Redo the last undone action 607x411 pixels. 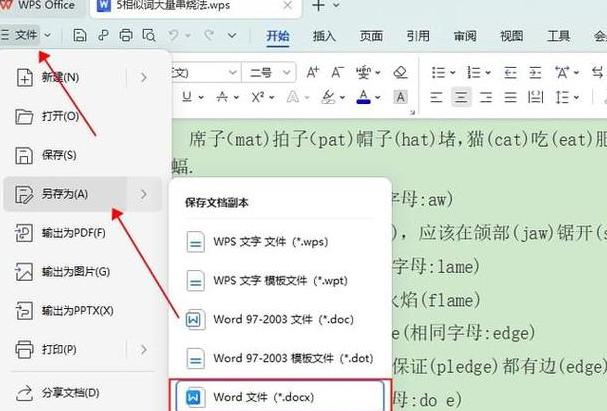(209, 35)
